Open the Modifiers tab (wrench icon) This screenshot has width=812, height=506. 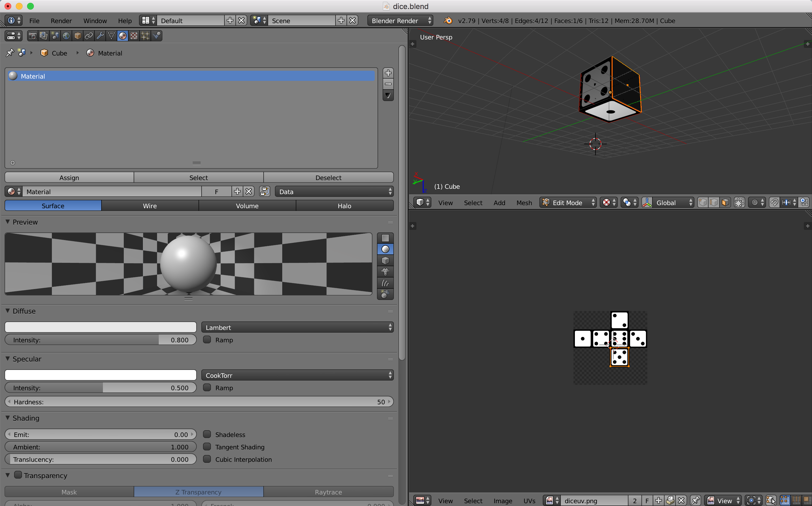tap(100, 36)
